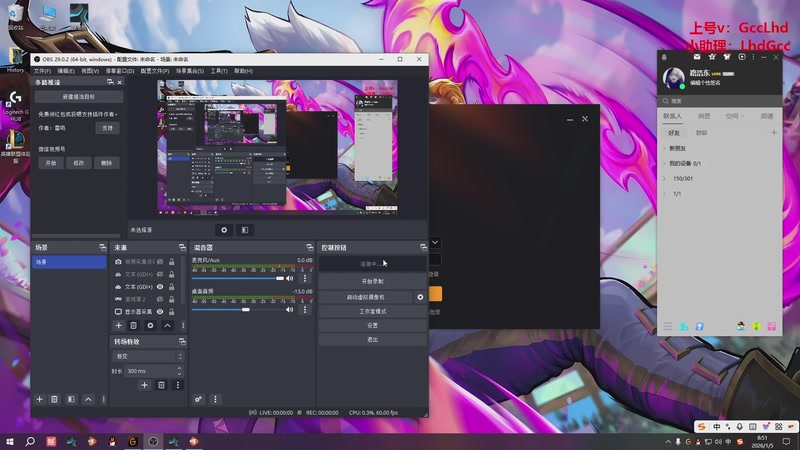Adjust transition duration 300 ms stepper

(179, 371)
